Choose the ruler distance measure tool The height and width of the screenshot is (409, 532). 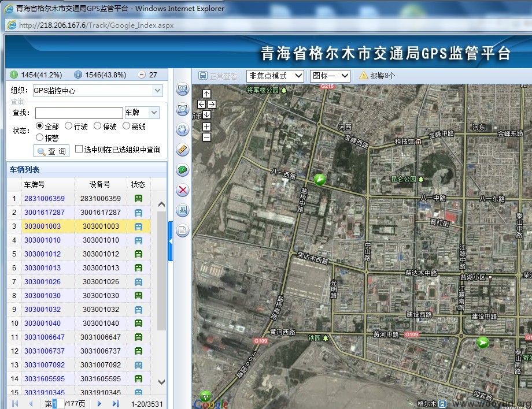pos(183,150)
